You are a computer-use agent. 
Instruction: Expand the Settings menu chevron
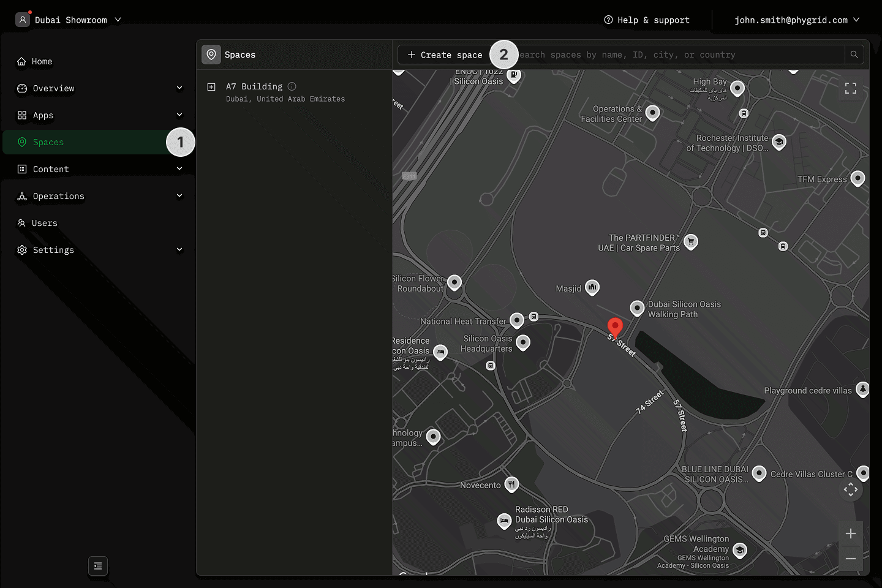coord(179,250)
